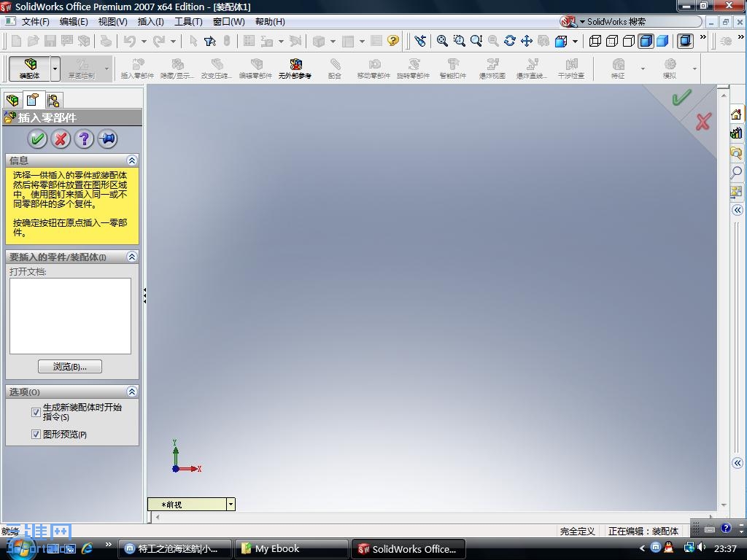This screenshot has height=560, width=747.
Task: Open the File Explorer task pane icon
Action: click(x=736, y=153)
